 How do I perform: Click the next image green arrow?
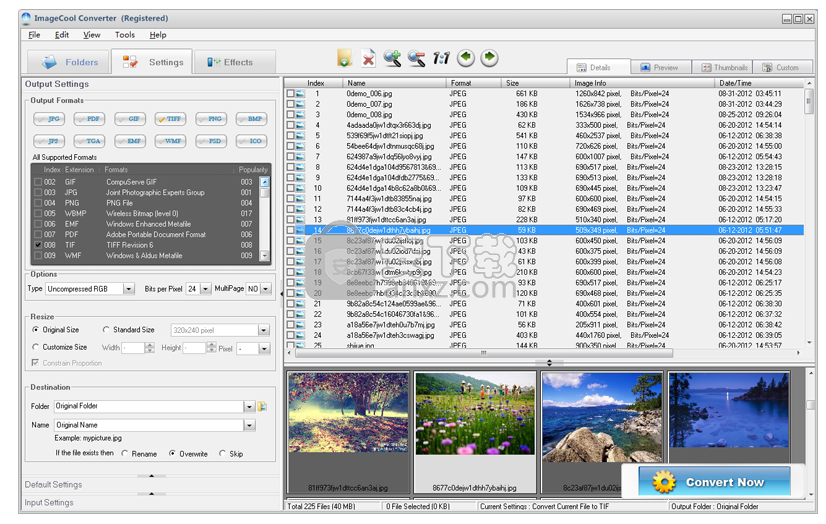pos(489,57)
